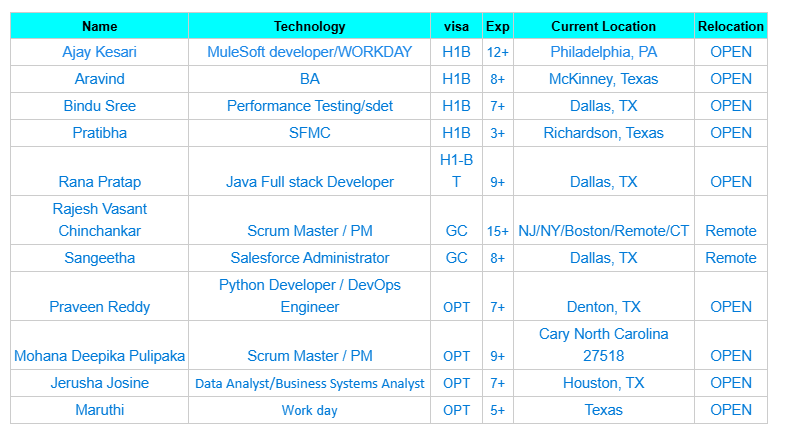Open the Ajay Kesari name link
The width and height of the screenshot is (796, 443).
click(x=99, y=52)
